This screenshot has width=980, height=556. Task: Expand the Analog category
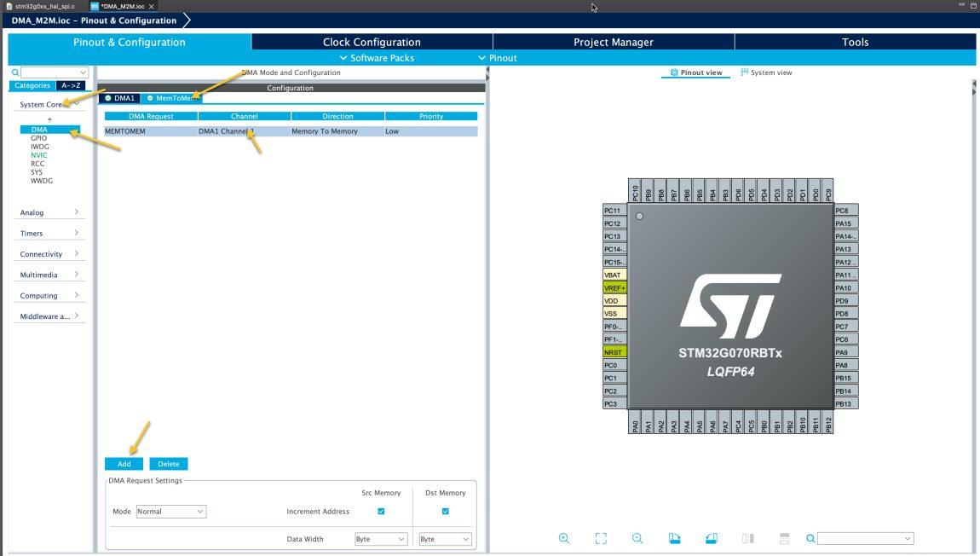[49, 212]
